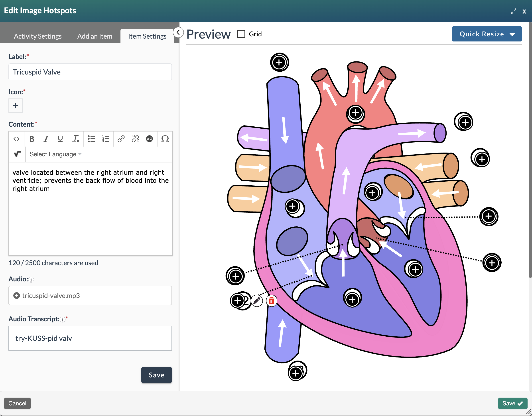The height and width of the screenshot is (416, 532).
Task: Select the hotspot inside the left atrium
Action: pos(372,193)
